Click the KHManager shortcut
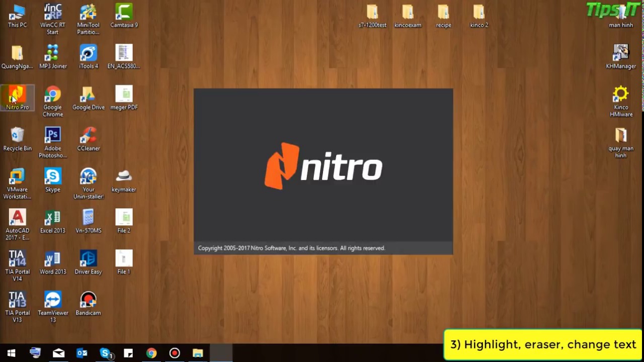 [621, 57]
